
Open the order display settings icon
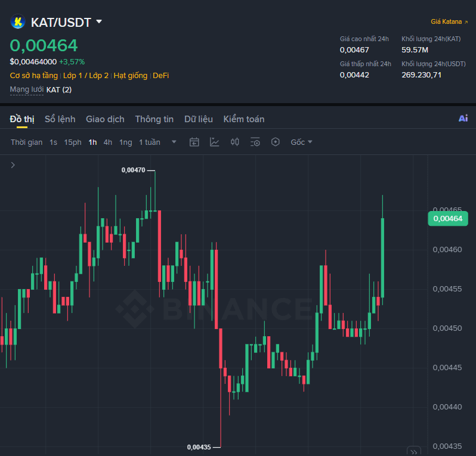click(255, 142)
